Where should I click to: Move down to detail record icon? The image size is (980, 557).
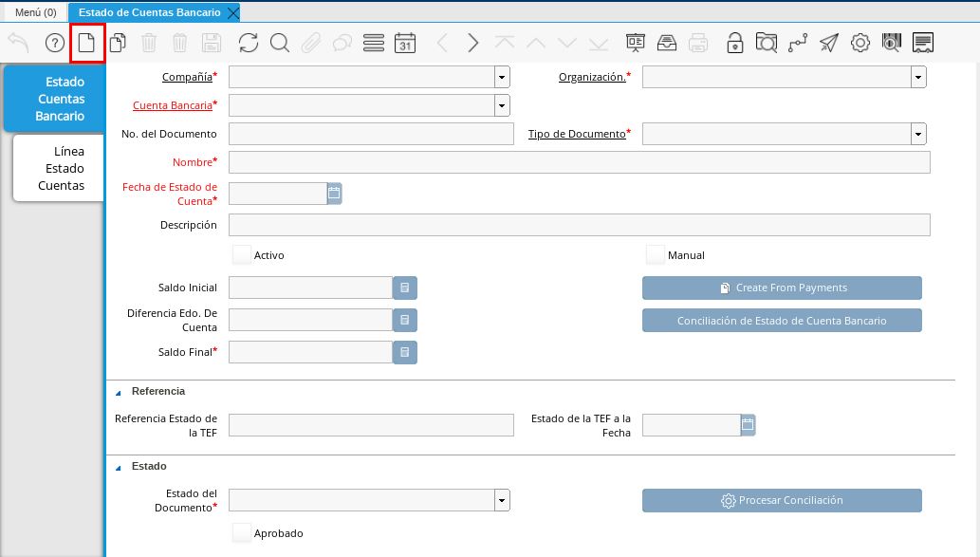point(567,43)
